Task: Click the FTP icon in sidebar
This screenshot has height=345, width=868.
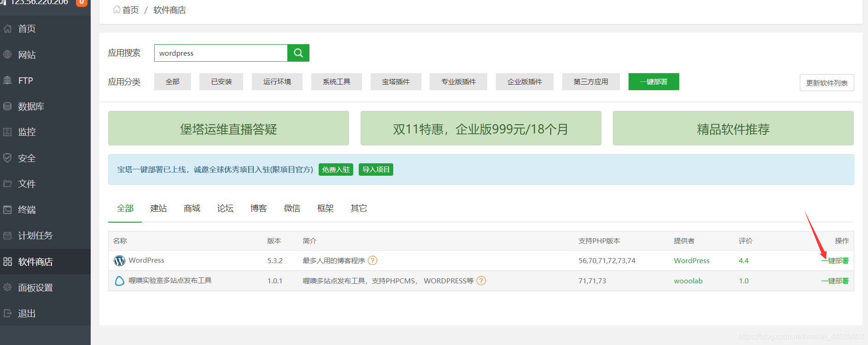Action: pyautogui.click(x=7, y=80)
